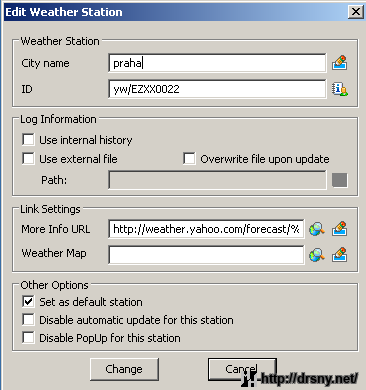366x390 pixels.
Task: Close the Edit Weather Station dialog
Action: tap(356, 12)
